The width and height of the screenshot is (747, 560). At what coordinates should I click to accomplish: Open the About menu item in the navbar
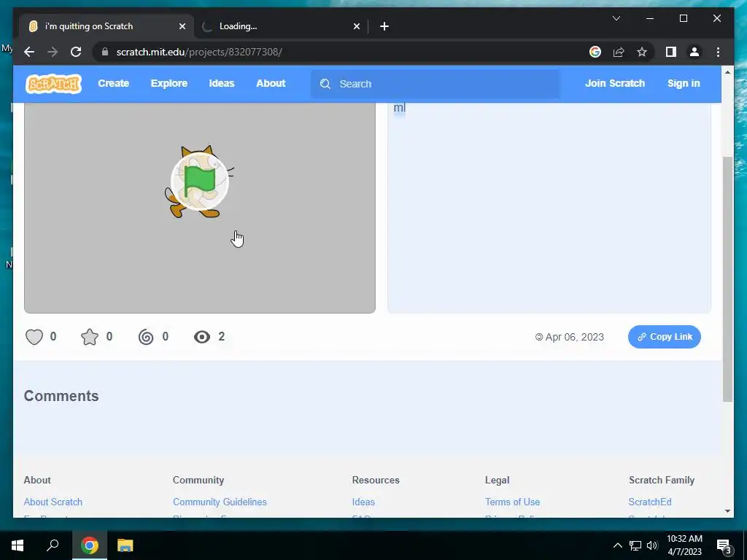click(x=271, y=83)
